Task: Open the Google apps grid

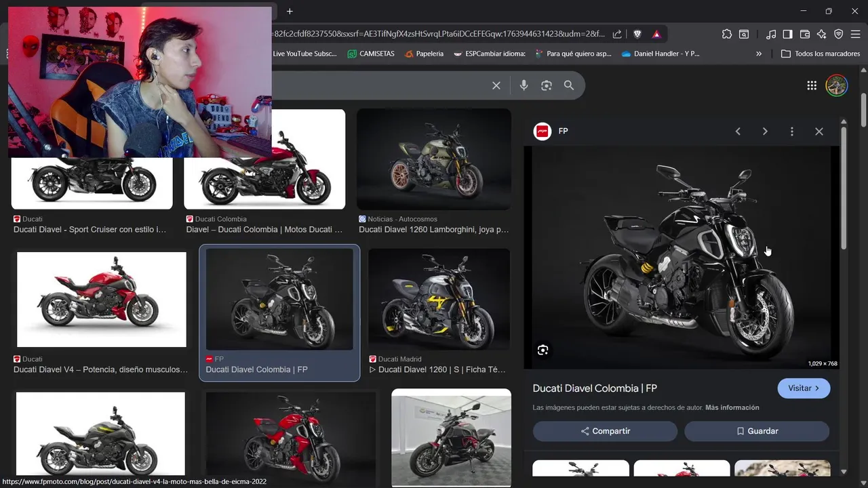Action: coord(812,85)
